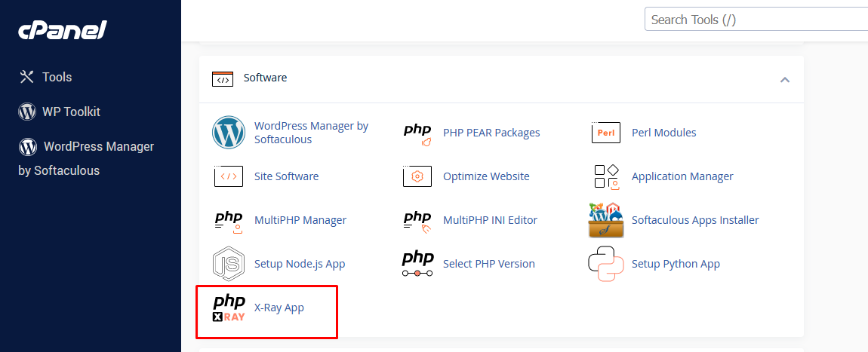868x352 pixels.
Task: Click the Software section title text
Action: pyautogui.click(x=265, y=78)
